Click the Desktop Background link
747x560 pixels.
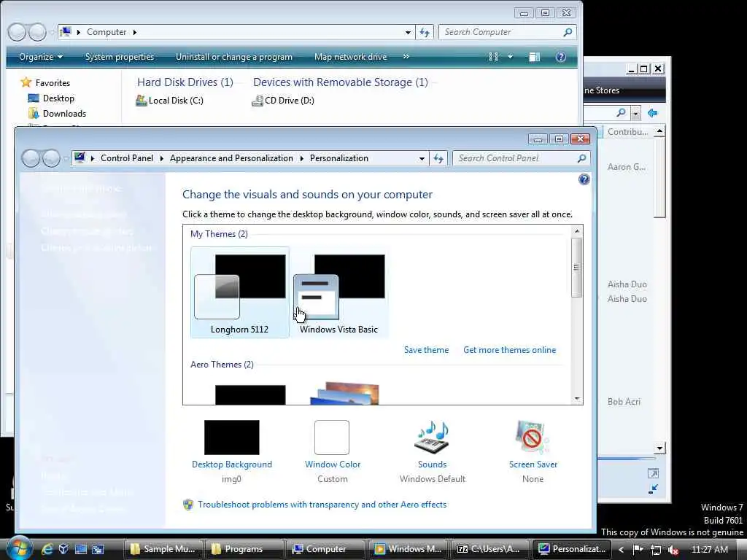click(x=231, y=464)
